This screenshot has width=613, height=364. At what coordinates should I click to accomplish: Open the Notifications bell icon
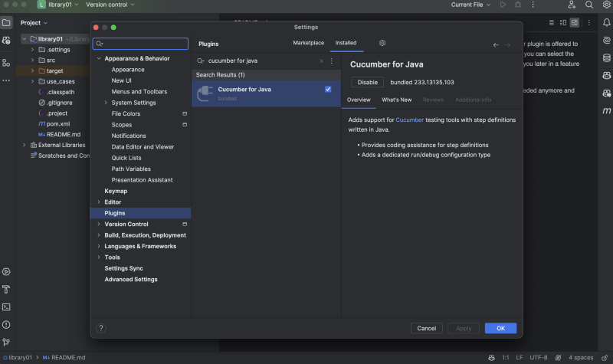coord(606,23)
